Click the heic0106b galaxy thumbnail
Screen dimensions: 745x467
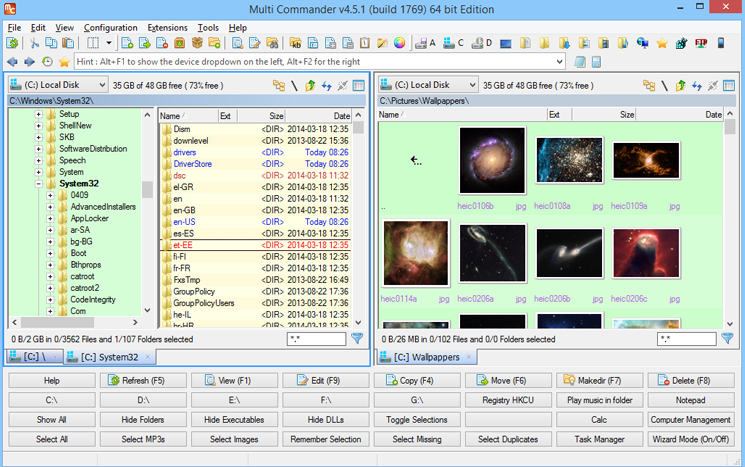[492, 160]
